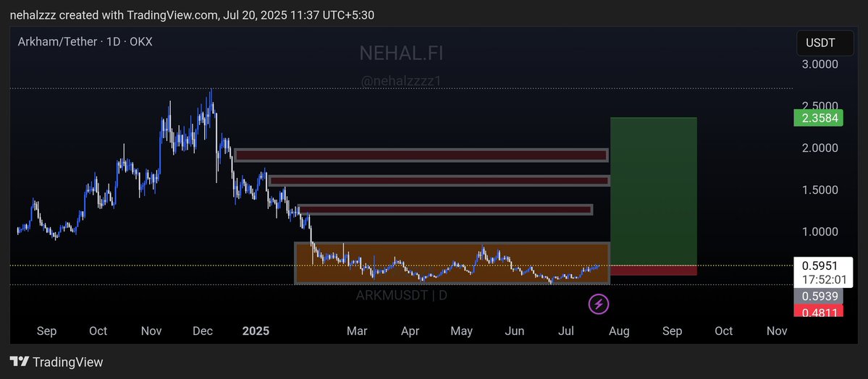
Task: Click the 1.0000 price axis label
Action: pyautogui.click(x=818, y=232)
